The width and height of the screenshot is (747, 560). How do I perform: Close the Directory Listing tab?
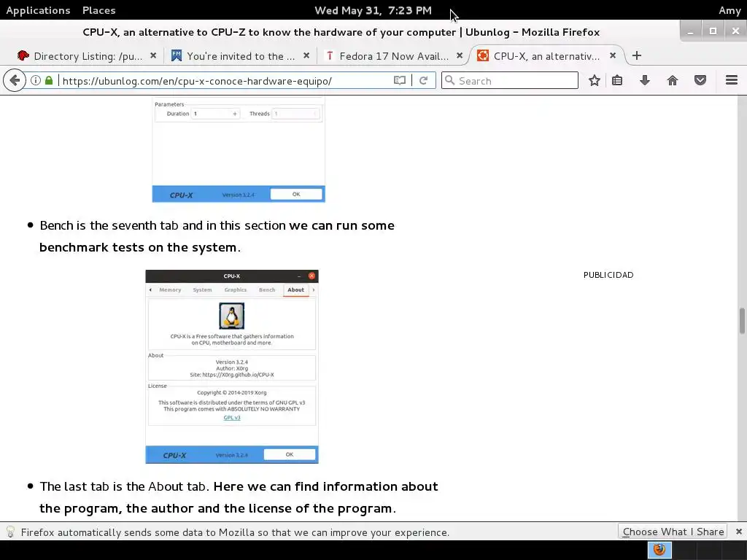[153, 55]
